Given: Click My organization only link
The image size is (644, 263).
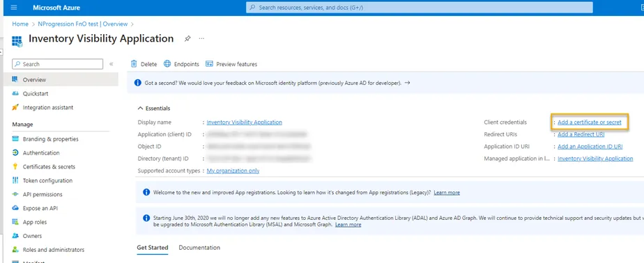Looking at the screenshot, I should 233,170.
